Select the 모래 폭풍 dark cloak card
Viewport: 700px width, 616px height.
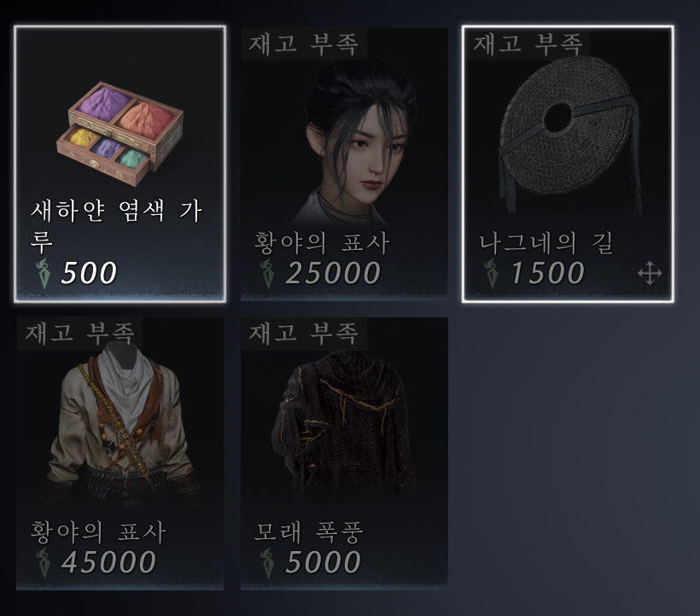pos(344,454)
